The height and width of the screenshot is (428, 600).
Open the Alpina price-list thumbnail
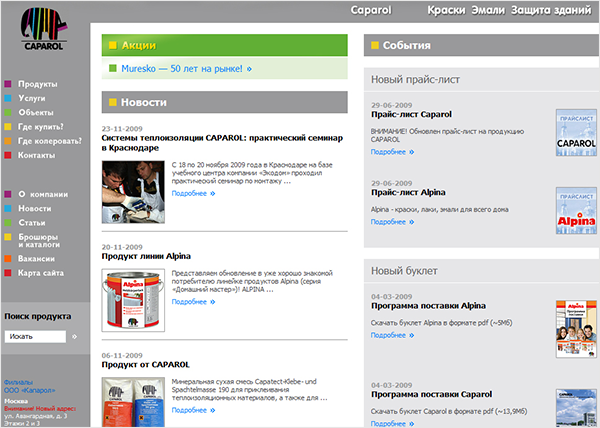pyautogui.click(x=576, y=210)
